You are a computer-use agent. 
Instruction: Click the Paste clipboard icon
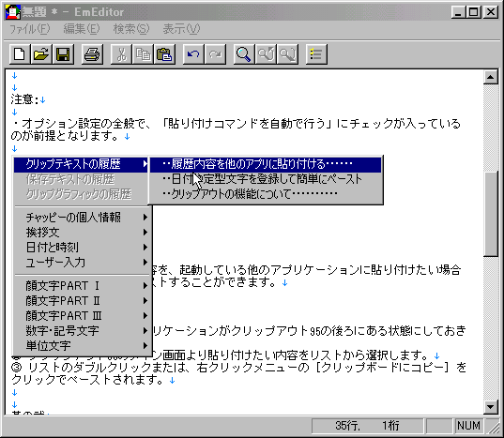coord(164,54)
